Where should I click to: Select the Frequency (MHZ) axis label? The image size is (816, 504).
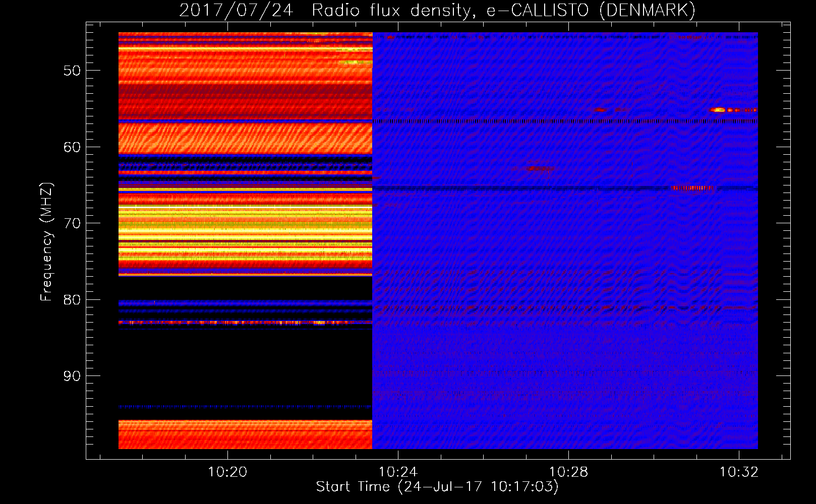click(x=46, y=242)
